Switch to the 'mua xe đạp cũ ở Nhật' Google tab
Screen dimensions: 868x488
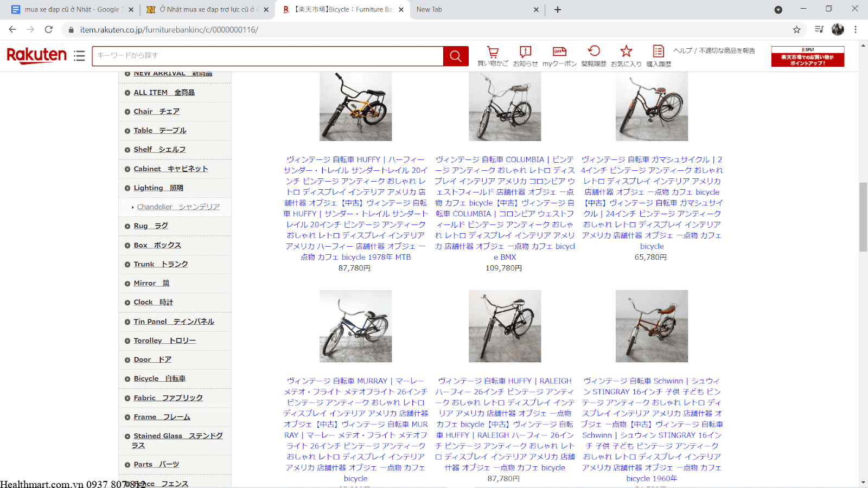(x=72, y=9)
